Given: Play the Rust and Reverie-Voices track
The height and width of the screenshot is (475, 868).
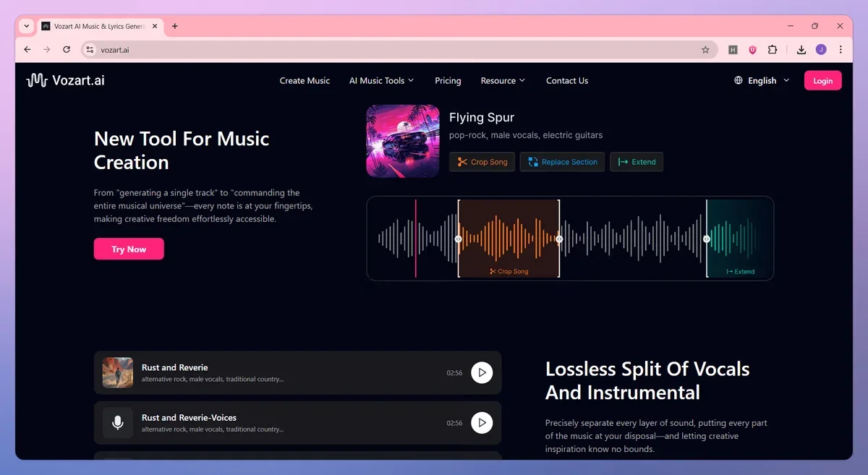Looking at the screenshot, I should click(x=482, y=423).
